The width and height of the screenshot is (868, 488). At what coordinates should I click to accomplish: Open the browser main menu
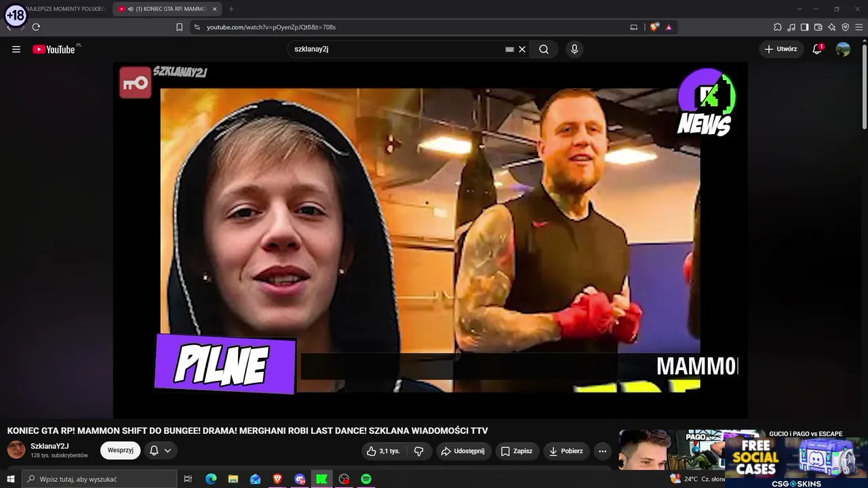click(859, 27)
